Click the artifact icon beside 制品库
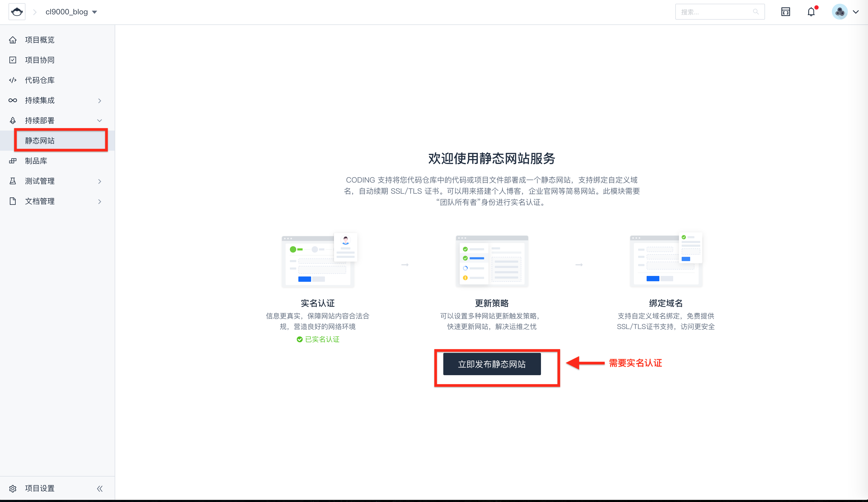The image size is (868, 502). tap(13, 161)
